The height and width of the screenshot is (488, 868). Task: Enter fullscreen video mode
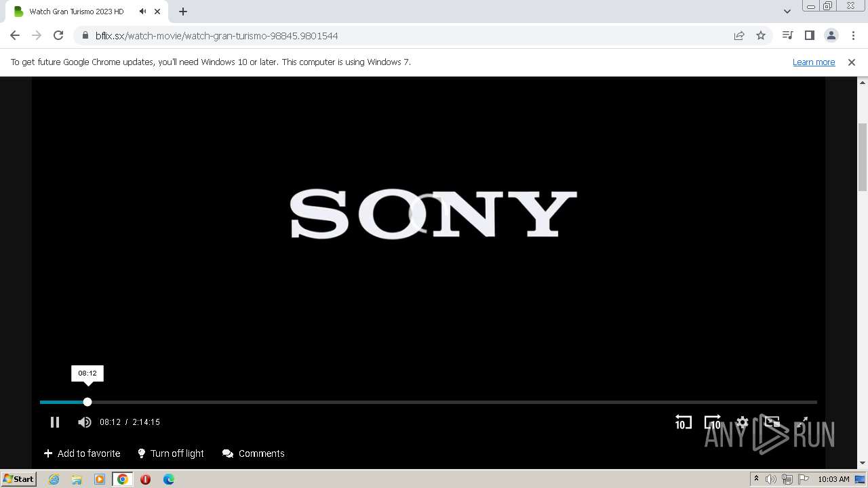[802, 422]
